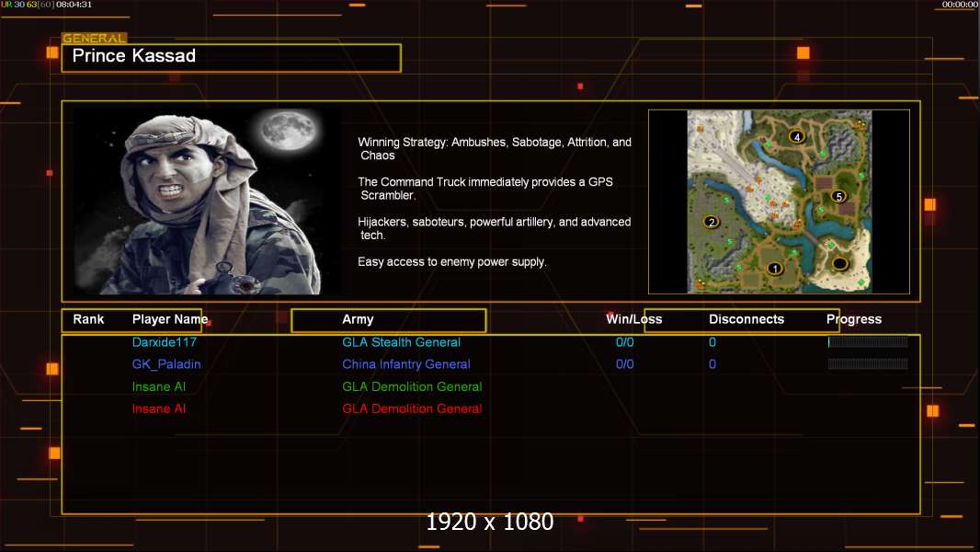The height and width of the screenshot is (552, 980).
Task: Click the Win/Loss column header
Action: [633, 319]
